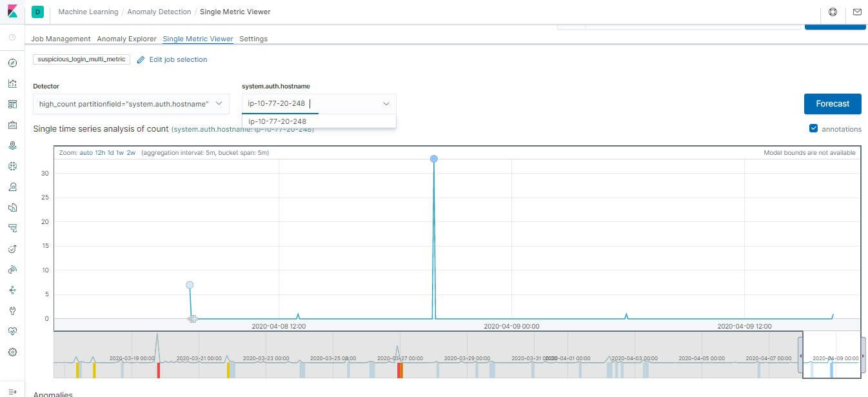
Task: Open the newsfeed envelope icon
Action: point(858,12)
